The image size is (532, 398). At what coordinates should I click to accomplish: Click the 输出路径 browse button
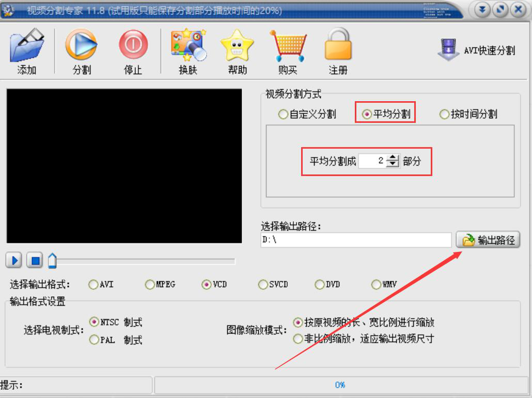click(x=488, y=240)
